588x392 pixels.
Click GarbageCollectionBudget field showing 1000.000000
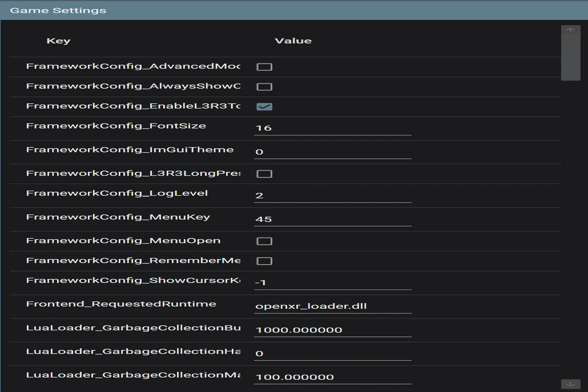click(333, 330)
